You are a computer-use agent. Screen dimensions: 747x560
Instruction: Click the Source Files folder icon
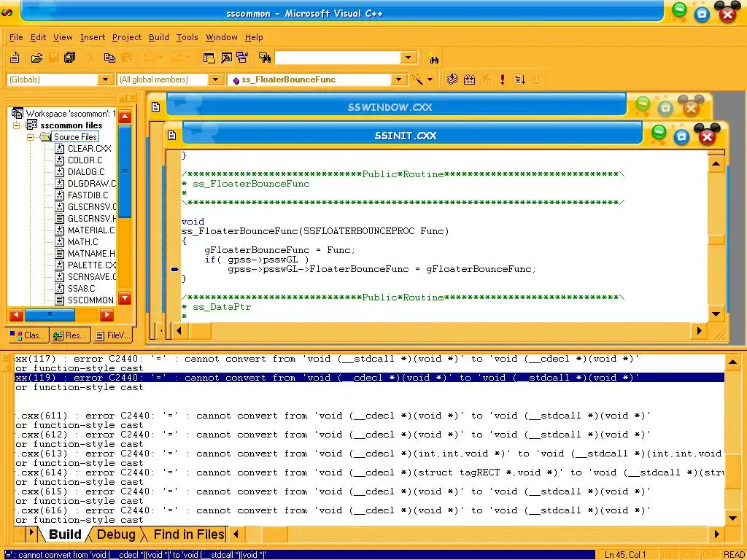[45, 137]
